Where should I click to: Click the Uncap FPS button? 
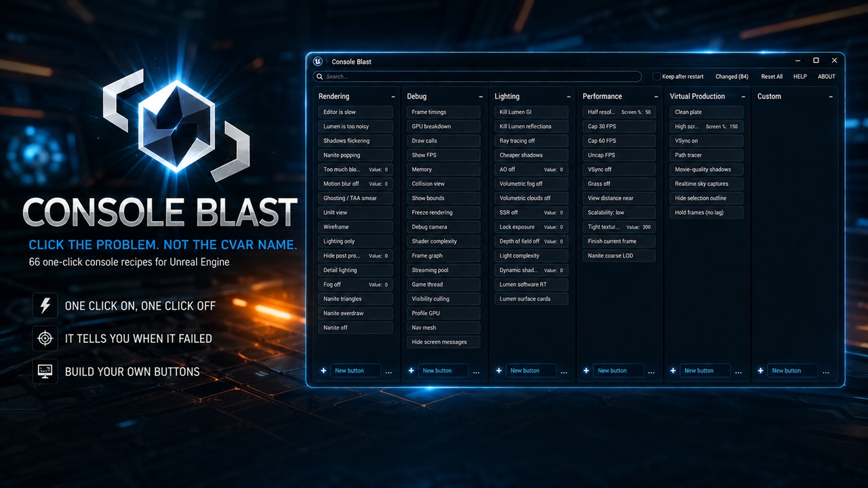[x=619, y=155]
